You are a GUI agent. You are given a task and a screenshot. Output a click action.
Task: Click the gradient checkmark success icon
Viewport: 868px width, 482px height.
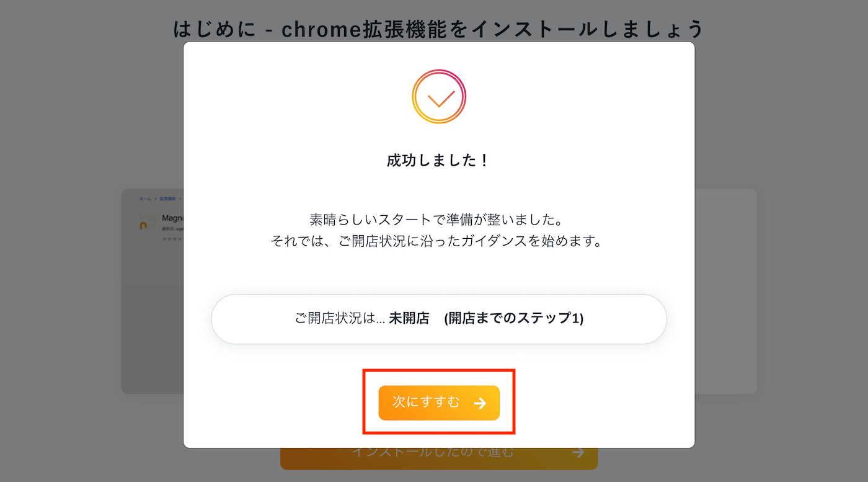(439, 97)
